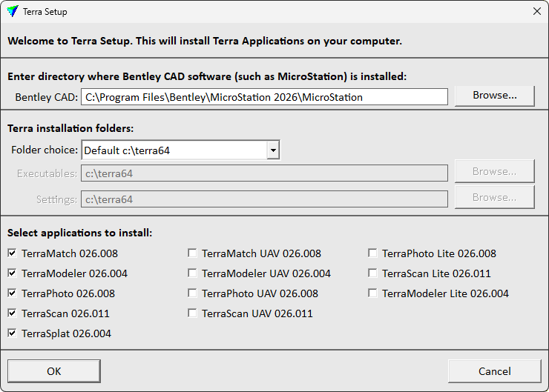Uncheck the TerraModeler 026.004 checkbox

point(13,273)
